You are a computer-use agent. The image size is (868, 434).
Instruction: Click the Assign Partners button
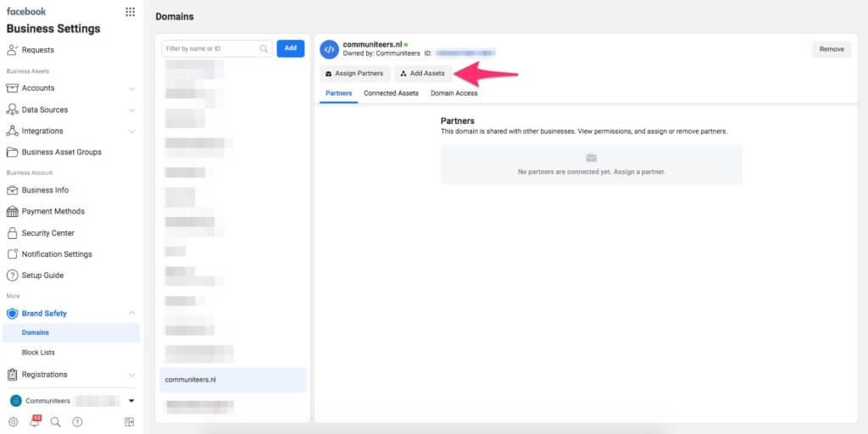pyautogui.click(x=354, y=74)
